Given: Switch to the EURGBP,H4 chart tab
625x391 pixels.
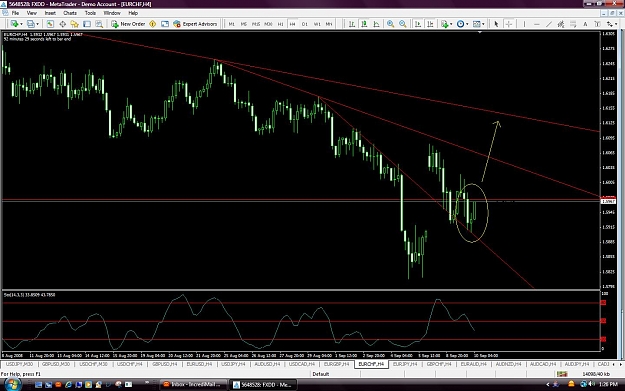Looking at the screenshot, I should [x=336, y=364].
